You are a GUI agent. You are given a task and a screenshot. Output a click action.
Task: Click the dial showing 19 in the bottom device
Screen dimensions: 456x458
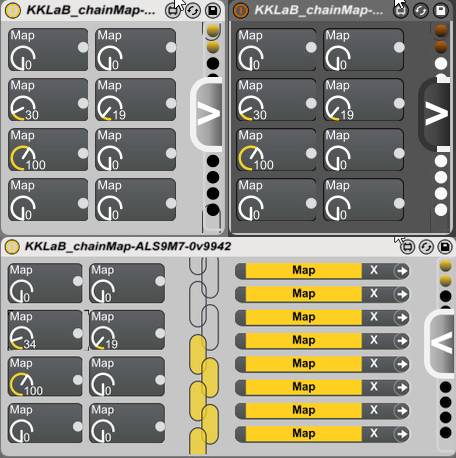point(103,337)
